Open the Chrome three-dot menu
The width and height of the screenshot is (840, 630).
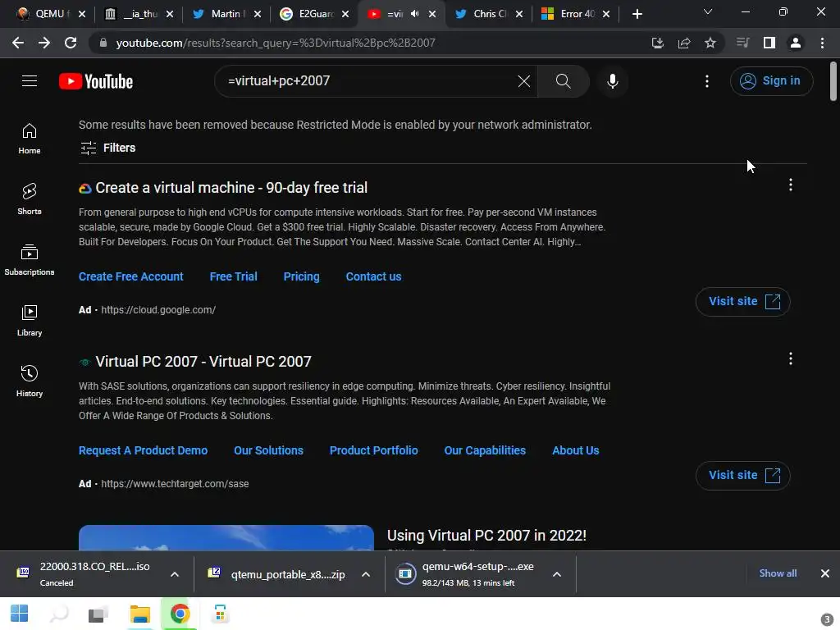pos(822,43)
